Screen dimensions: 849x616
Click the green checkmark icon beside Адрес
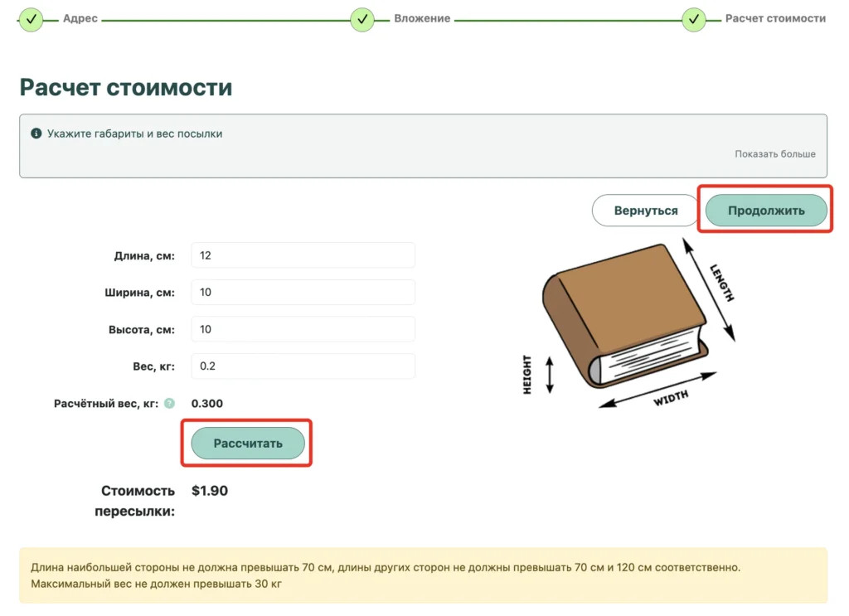pos(32,20)
